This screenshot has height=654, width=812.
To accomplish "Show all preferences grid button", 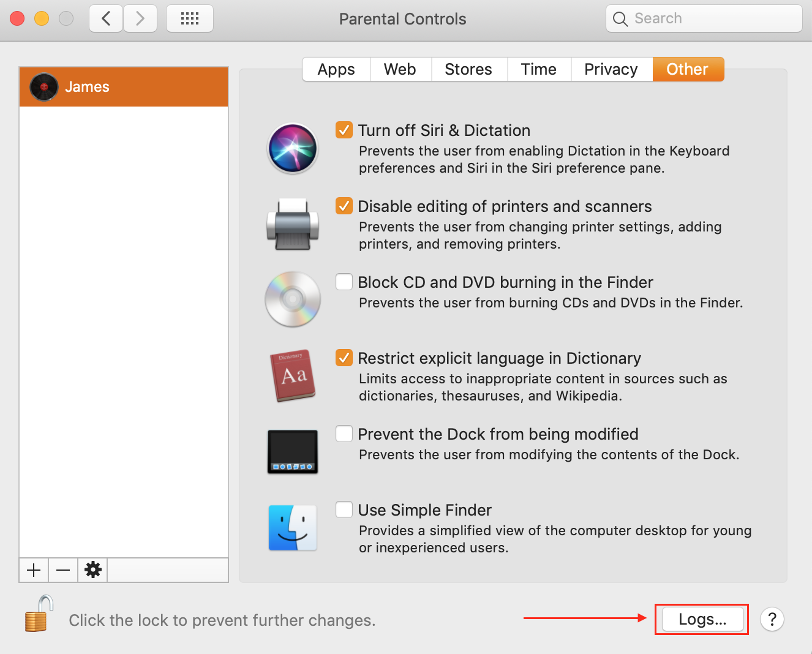I will pos(190,18).
